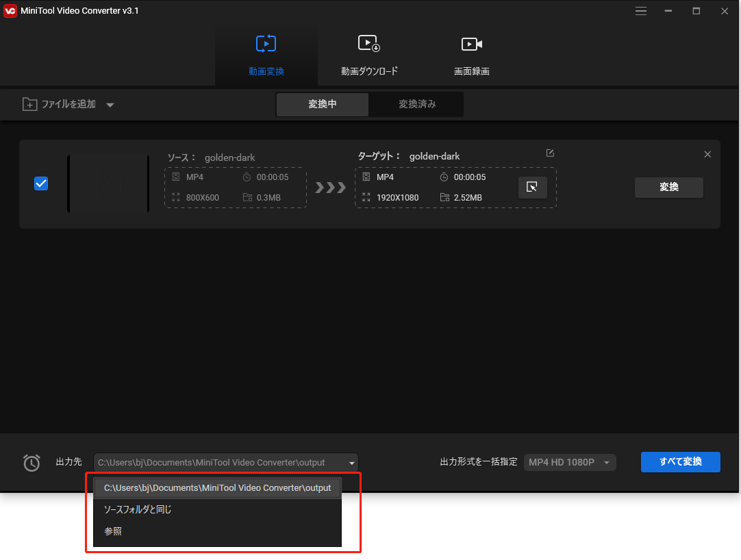Open target format settings for golden-dark
The image size is (741, 560).
click(533, 187)
